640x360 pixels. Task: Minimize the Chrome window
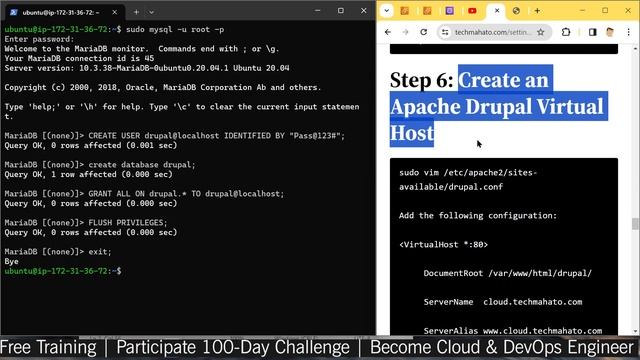click(582, 11)
